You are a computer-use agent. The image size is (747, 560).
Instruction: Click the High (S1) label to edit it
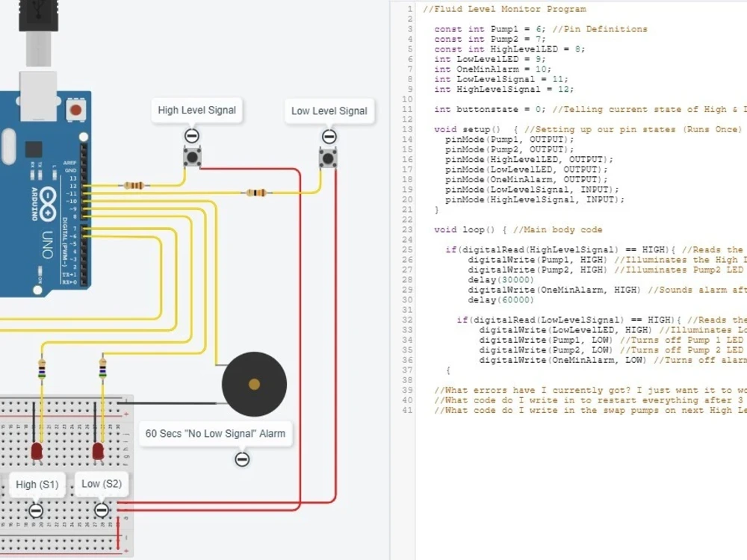coord(37,484)
